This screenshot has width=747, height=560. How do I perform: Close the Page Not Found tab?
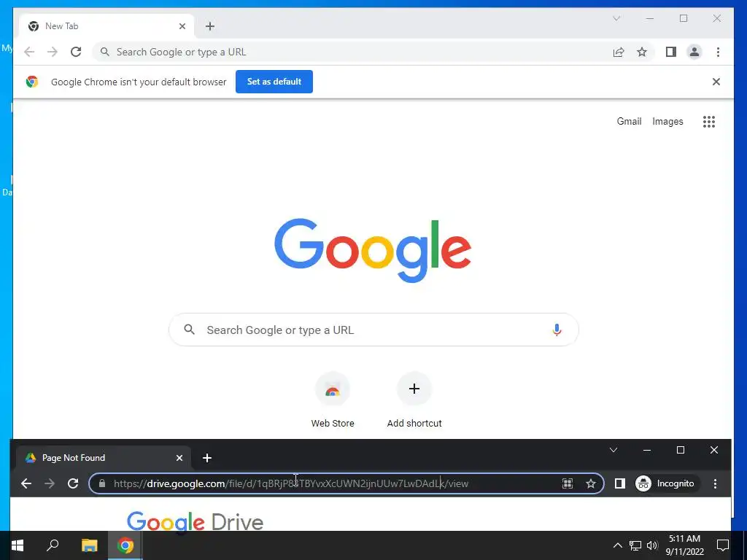point(179,458)
